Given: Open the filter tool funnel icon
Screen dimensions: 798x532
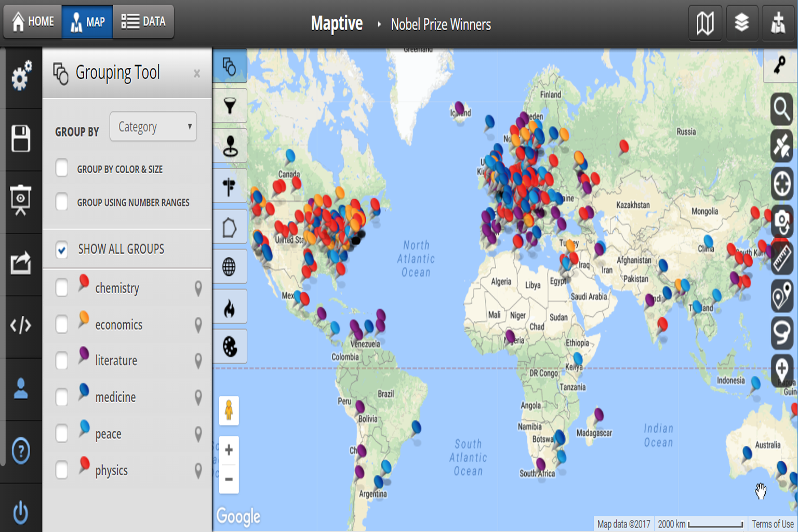Looking at the screenshot, I should pos(230,106).
